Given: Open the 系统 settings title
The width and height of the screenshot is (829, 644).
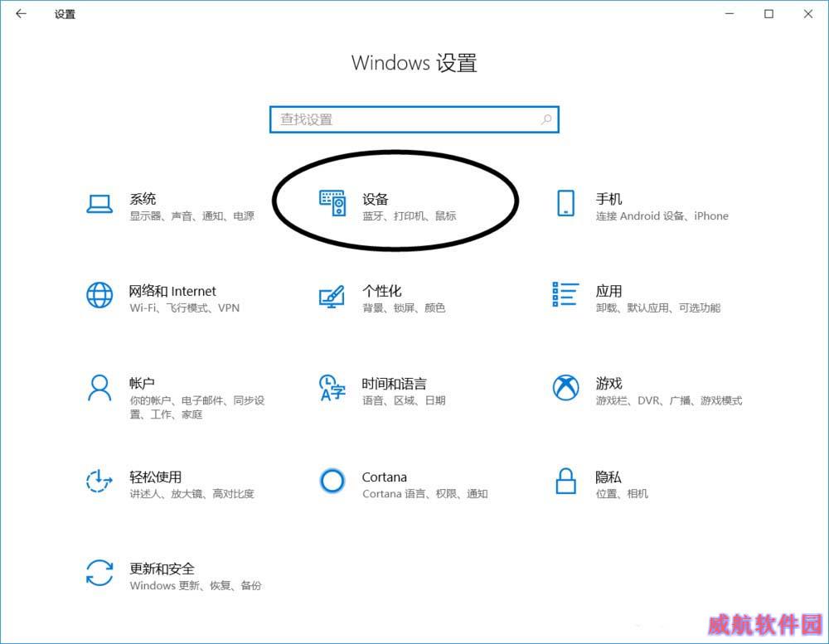Looking at the screenshot, I should [x=143, y=199].
